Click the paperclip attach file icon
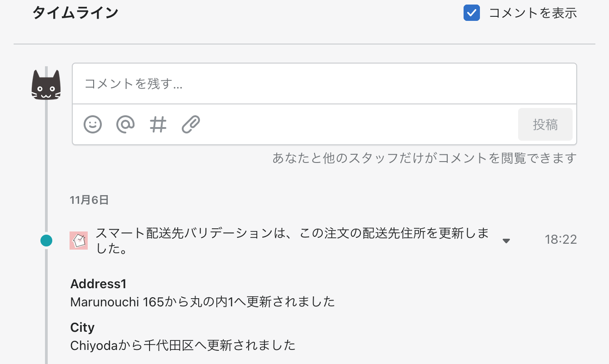This screenshot has width=609, height=364. 191,124
